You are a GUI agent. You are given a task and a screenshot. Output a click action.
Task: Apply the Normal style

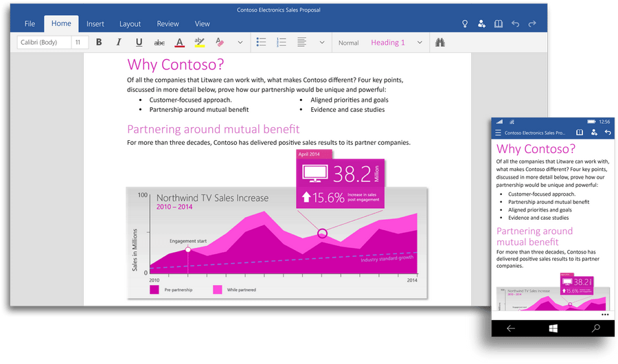pos(348,43)
